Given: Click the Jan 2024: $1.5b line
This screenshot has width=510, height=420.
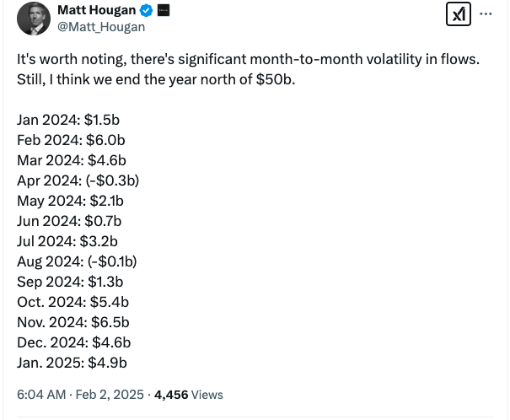Looking at the screenshot, I should click(68, 121).
